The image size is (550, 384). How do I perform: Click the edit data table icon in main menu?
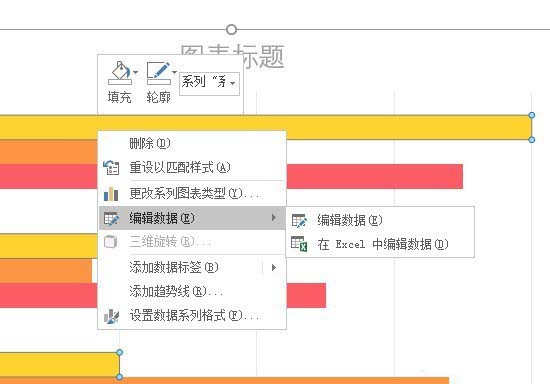coord(111,218)
